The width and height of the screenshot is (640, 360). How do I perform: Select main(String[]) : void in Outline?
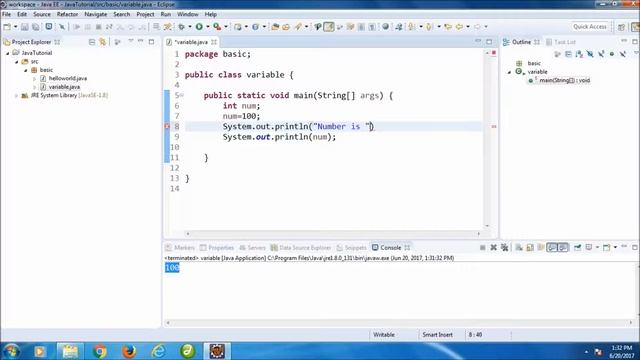[560, 80]
